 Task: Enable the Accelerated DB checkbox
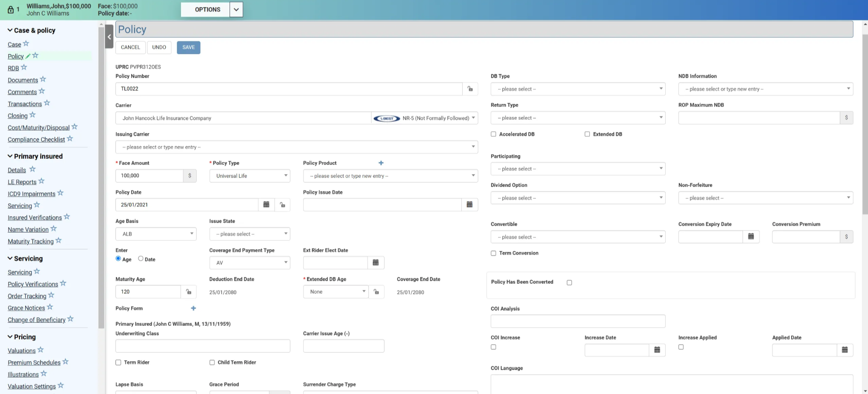click(x=493, y=134)
